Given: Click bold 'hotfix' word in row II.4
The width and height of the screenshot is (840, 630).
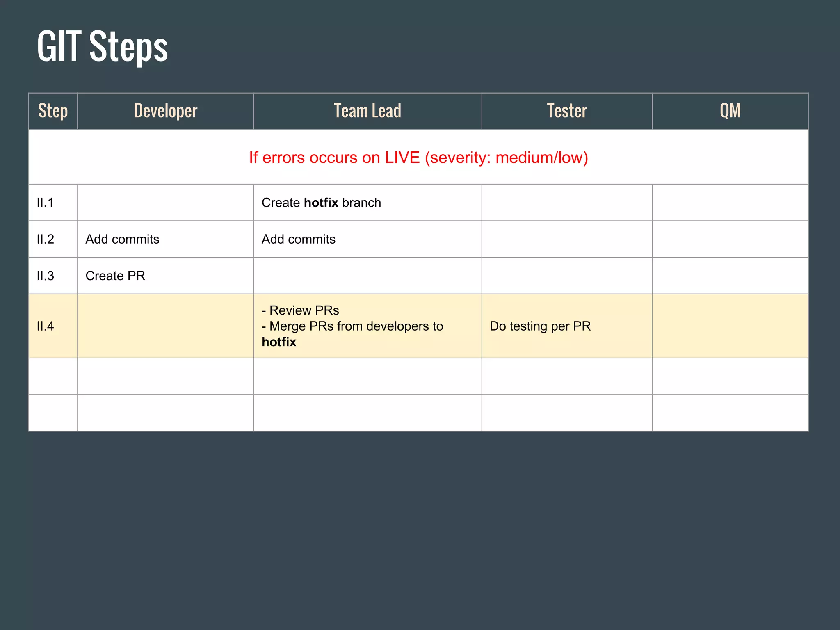Looking at the screenshot, I should click(x=279, y=342).
